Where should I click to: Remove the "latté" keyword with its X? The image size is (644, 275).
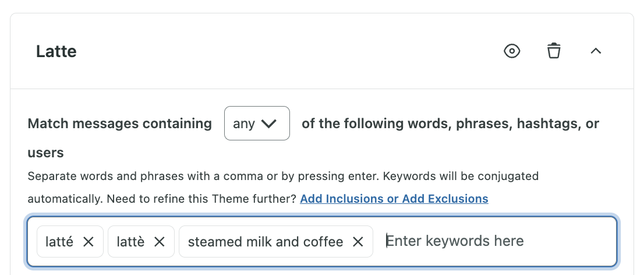[x=89, y=242]
